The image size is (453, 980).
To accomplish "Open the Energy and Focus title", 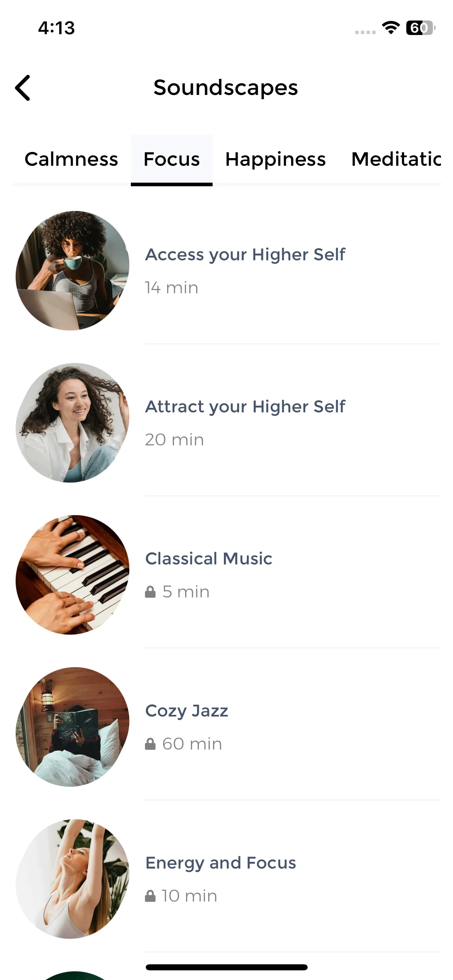I will pyautogui.click(x=221, y=863).
